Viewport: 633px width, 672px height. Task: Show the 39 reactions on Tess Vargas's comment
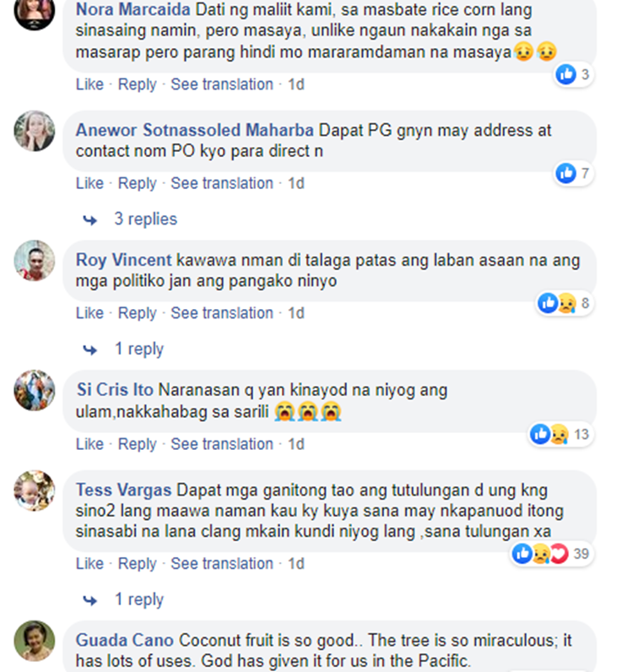tap(552, 554)
